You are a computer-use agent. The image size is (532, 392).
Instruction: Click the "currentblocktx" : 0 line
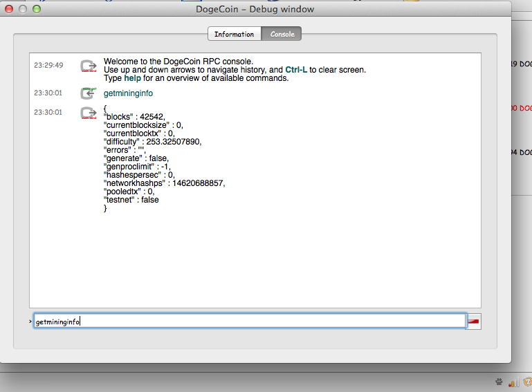[x=140, y=133]
